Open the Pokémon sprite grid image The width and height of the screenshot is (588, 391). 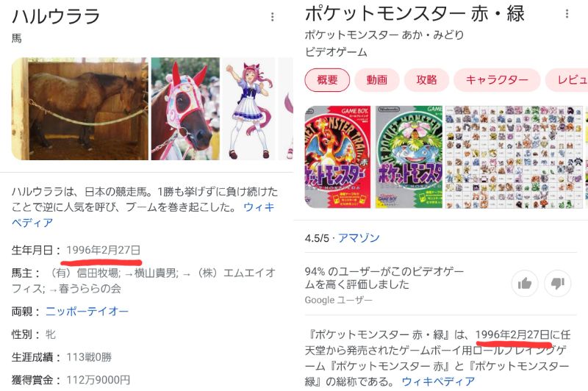tap(514, 157)
